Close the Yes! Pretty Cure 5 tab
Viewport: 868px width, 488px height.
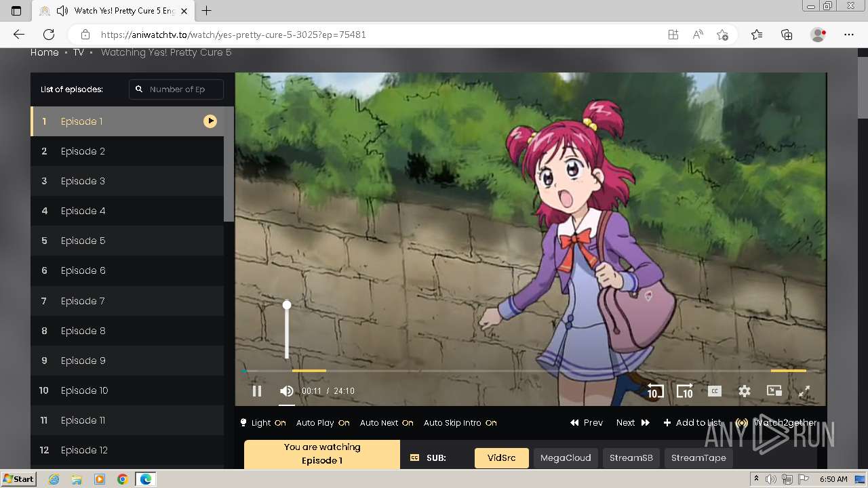tap(184, 11)
